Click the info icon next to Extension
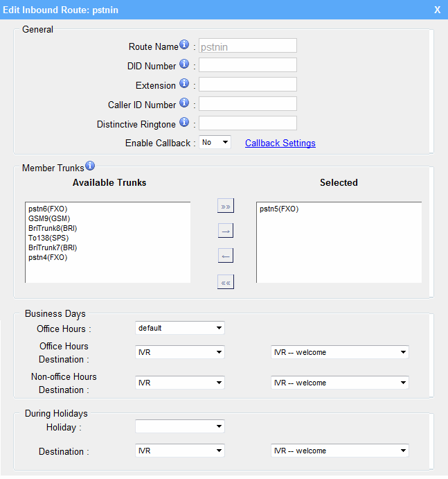The height and width of the screenshot is (479, 448). [x=184, y=84]
